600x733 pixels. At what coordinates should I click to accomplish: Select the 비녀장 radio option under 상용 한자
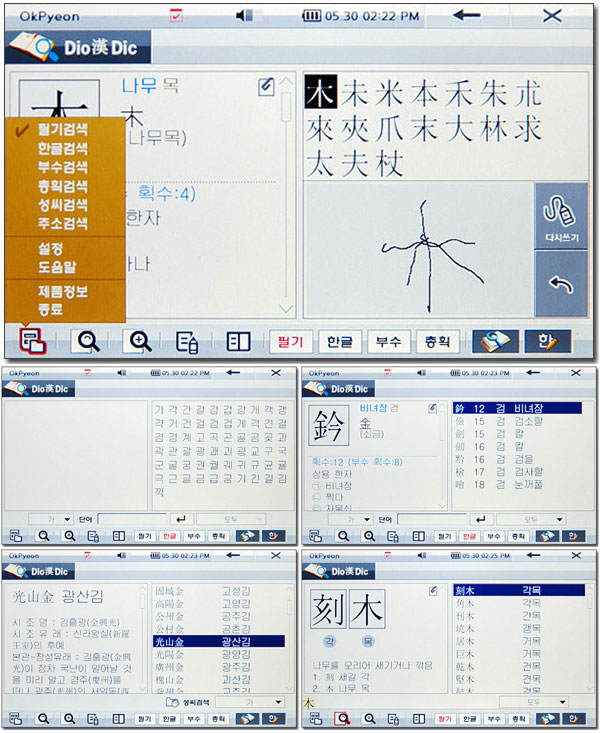click(x=311, y=483)
